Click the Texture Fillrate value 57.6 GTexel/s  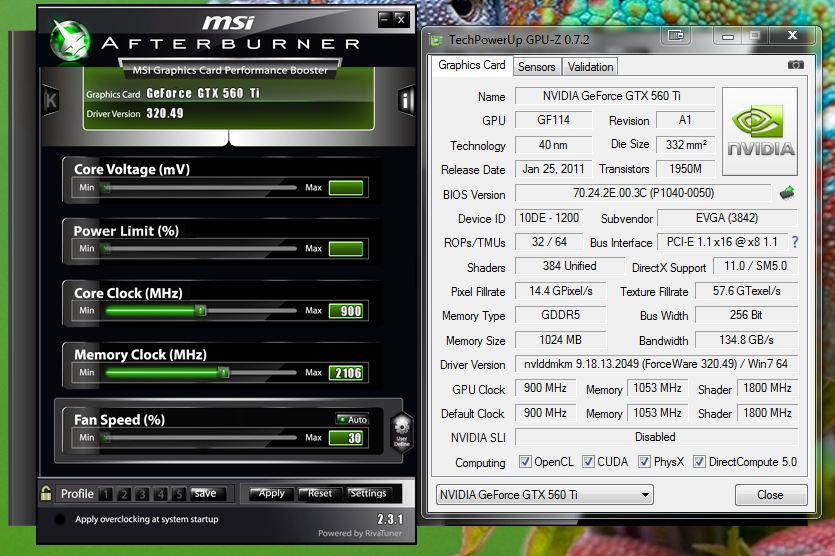point(746,291)
